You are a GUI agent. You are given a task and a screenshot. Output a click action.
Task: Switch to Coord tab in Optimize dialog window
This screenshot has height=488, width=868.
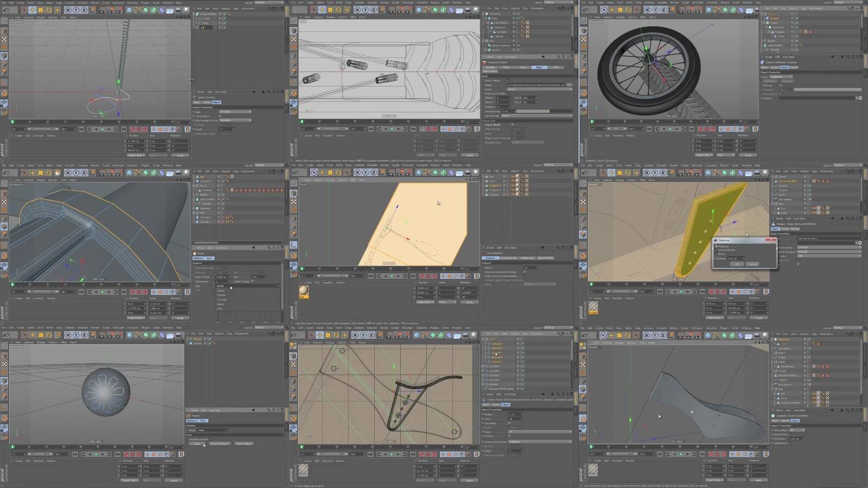pos(785,229)
